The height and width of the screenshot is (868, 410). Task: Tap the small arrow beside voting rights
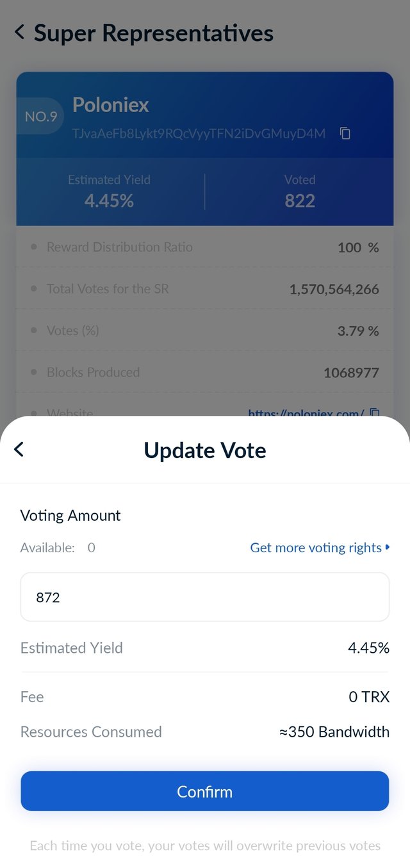[x=388, y=548]
